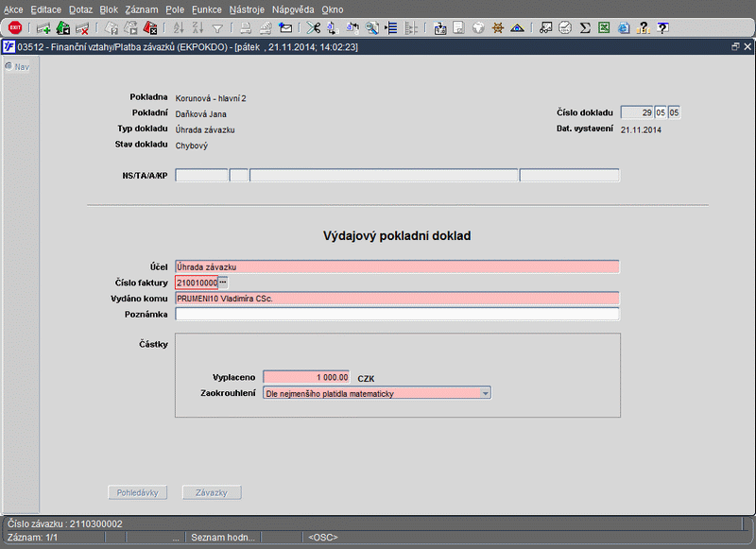Click the sigma sum icon
Image resolution: width=756 pixels, height=549 pixels.
pyautogui.click(x=585, y=28)
